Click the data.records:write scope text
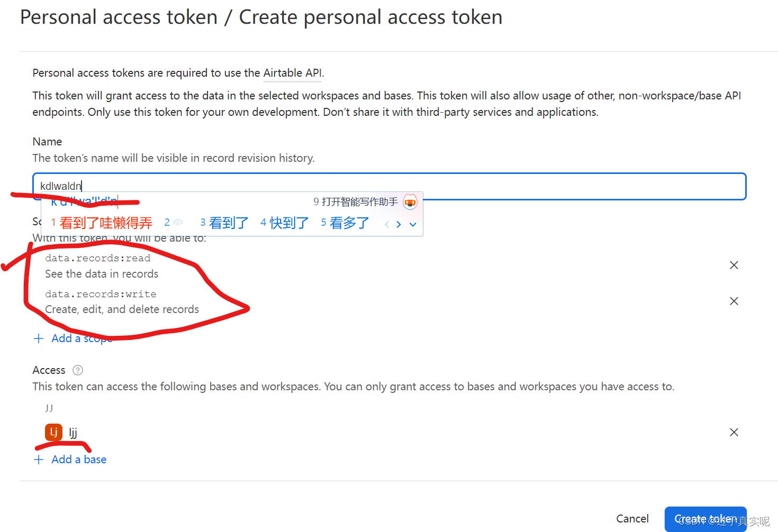778x532 pixels. pyautogui.click(x=101, y=294)
